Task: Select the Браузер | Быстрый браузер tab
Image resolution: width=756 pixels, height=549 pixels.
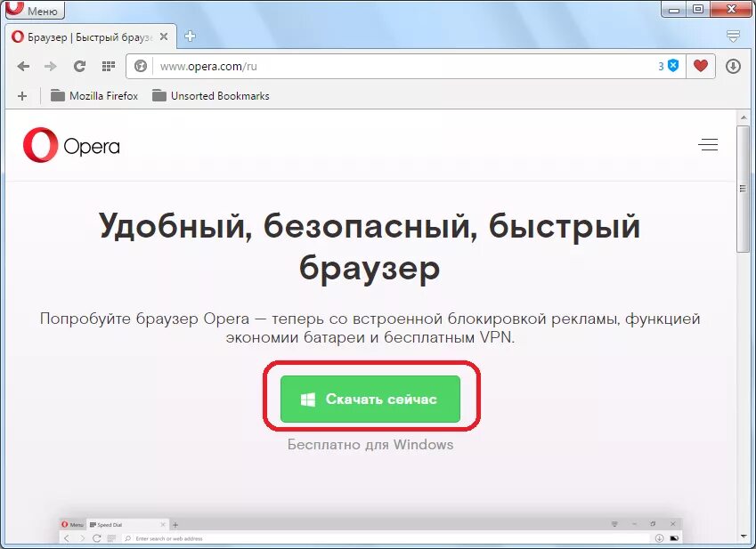Action: 91,37
